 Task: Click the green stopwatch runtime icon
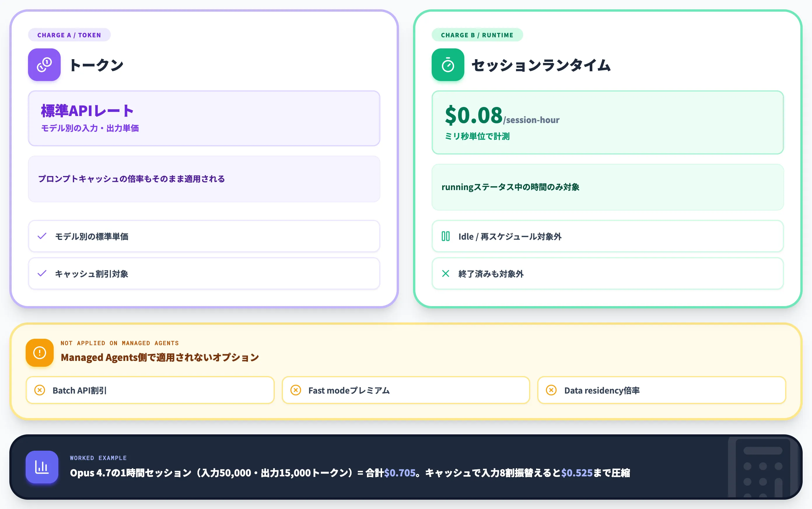(x=448, y=65)
